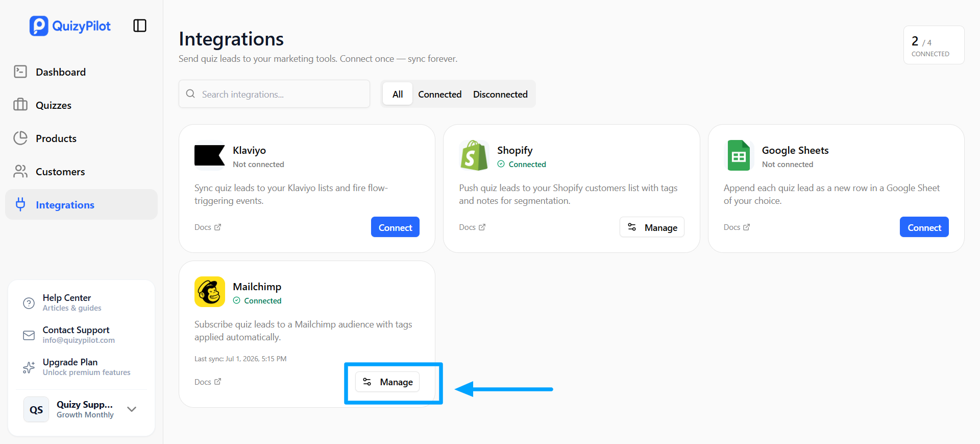Click the Google Sheets logo
The width and height of the screenshot is (980, 444).
coord(739,155)
